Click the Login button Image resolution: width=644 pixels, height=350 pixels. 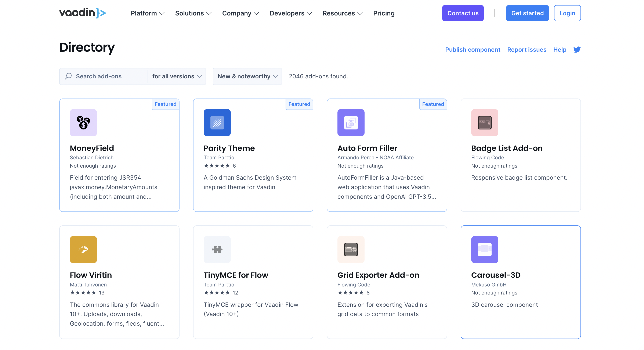[567, 13]
